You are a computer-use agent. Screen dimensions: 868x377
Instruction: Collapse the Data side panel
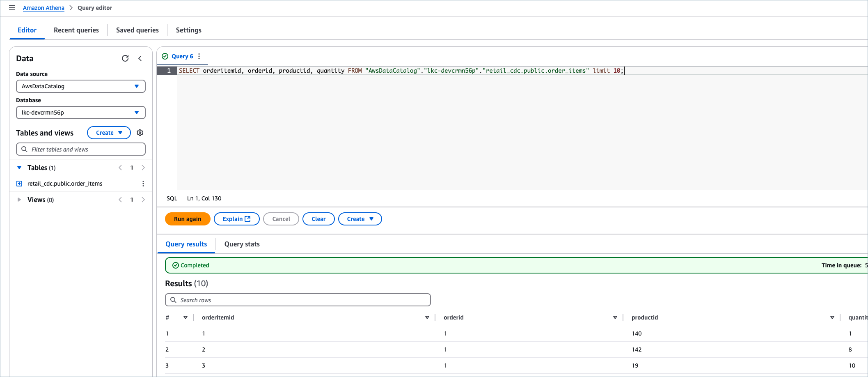[140, 58]
